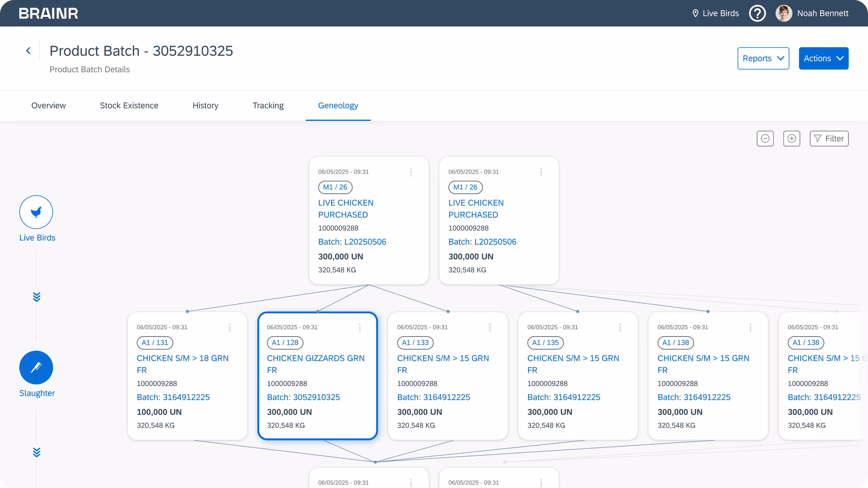Select the Live Birds stage icon
Screen dimensions: 868x488
[x=36, y=212]
